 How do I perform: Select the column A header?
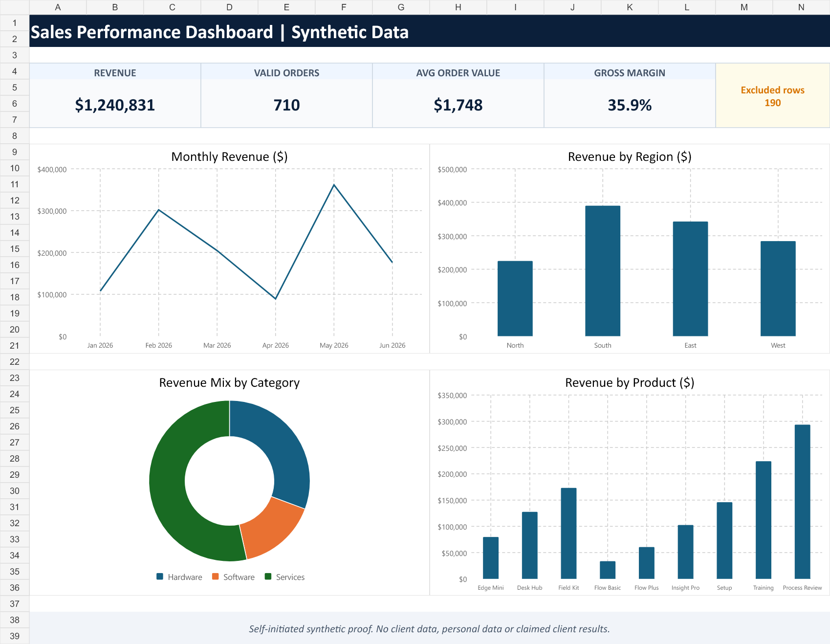(58, 7)
